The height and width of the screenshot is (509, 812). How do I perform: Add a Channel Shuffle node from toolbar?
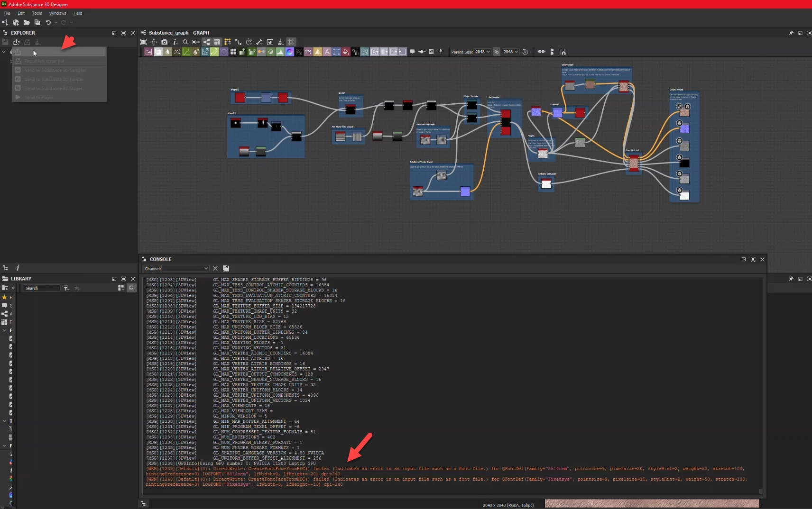[x=177, y=52]
